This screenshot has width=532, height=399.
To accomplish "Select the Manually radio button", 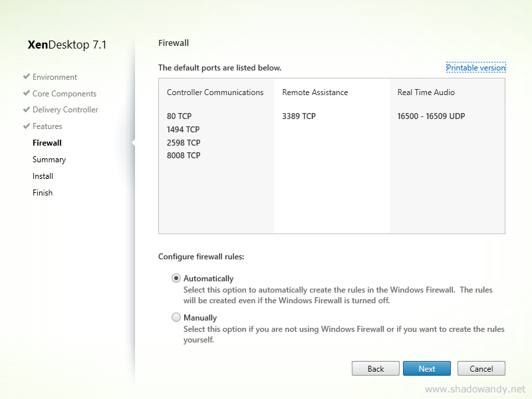I will click(176, 317).
